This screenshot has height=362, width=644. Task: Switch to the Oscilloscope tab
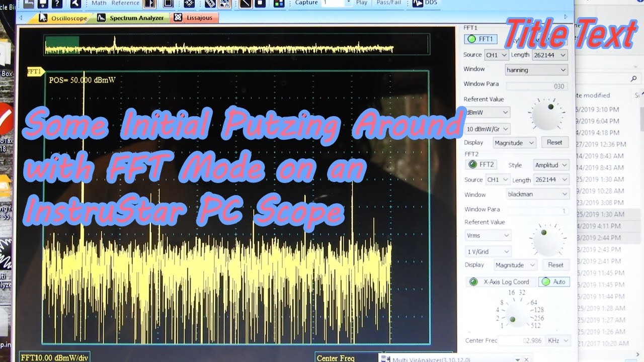[64, 18]
